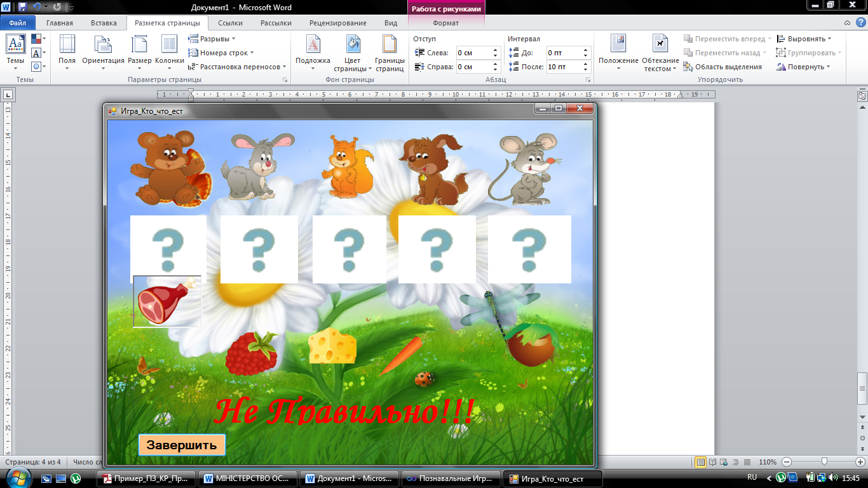868x488 pixels.
Task: Open the Размер page size menu
Action: pyautogui.click(x=139, y=52)
